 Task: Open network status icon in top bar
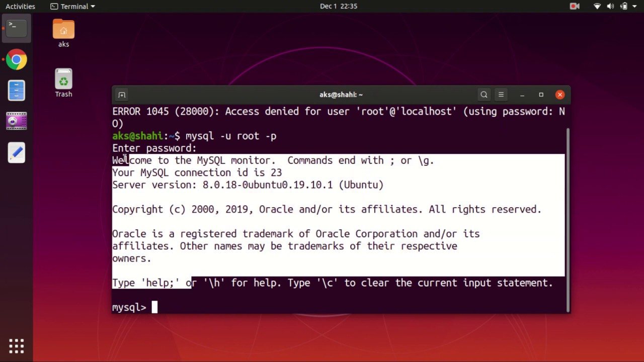(x=597, y=6)
